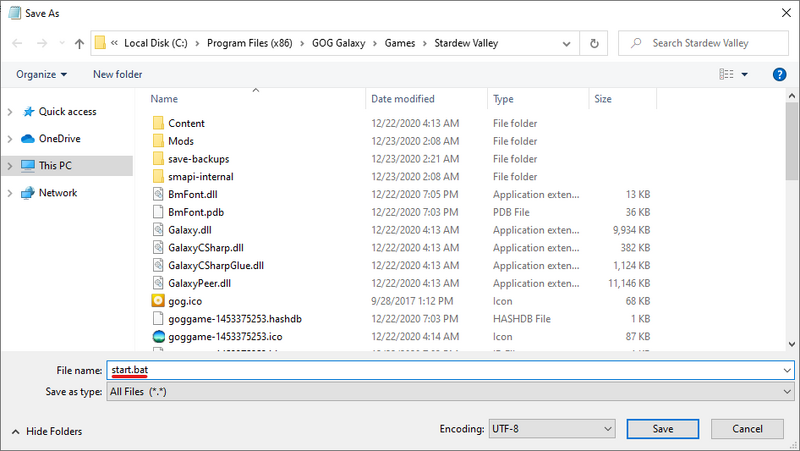Select the Content folder name
This screenshot has height=451, width=800.
186,123
